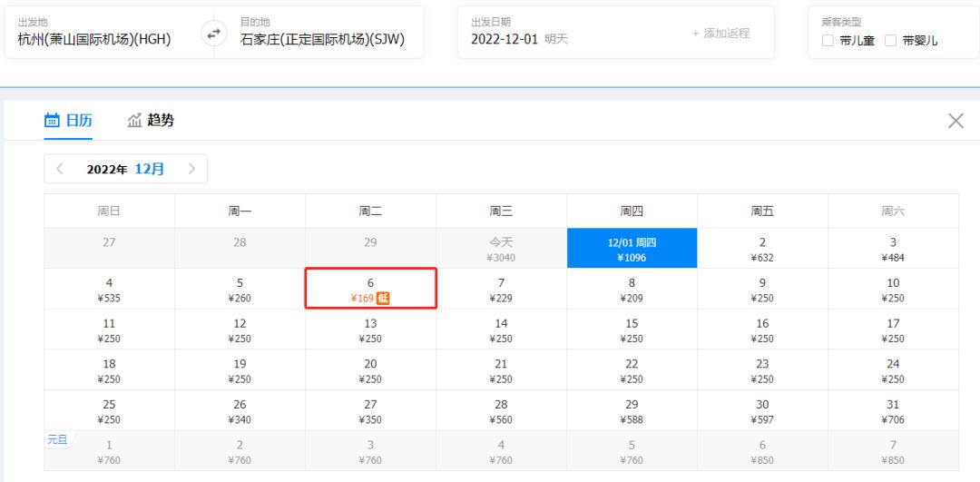Screen dimensions: 980x482
Task: Open the 12月 month selector
Action: (150, 169)
